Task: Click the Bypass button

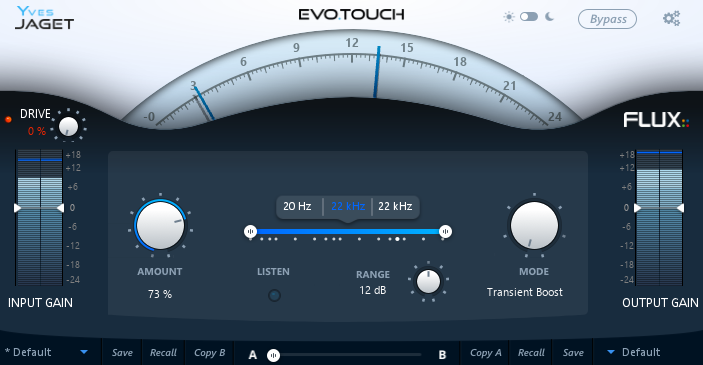Action: click(608, 19)
